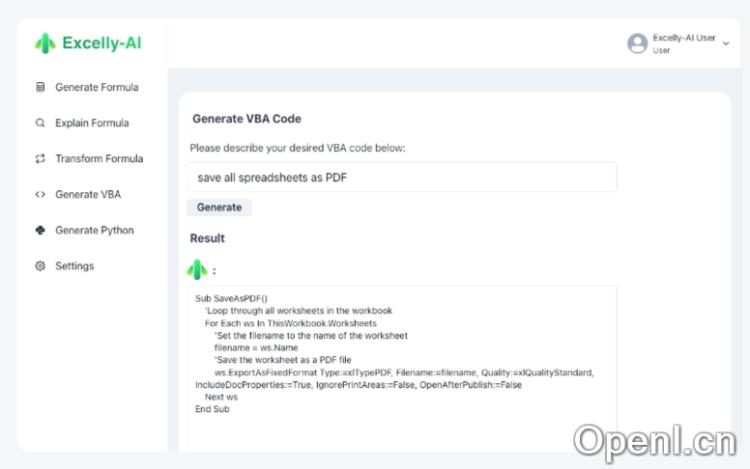Click the user profile avatar icon
The width and height of the screenshot is (750, 469).
(637, 43)
